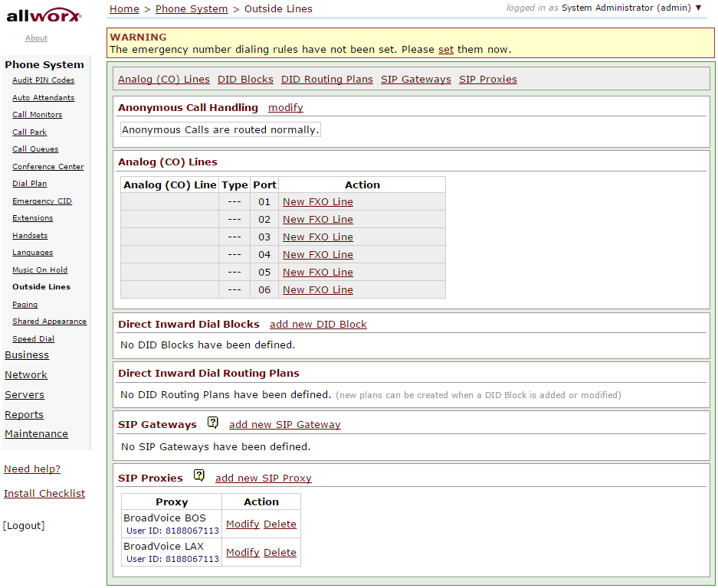
Task: Add a new DID Block
Action: [x=318, y=324]
